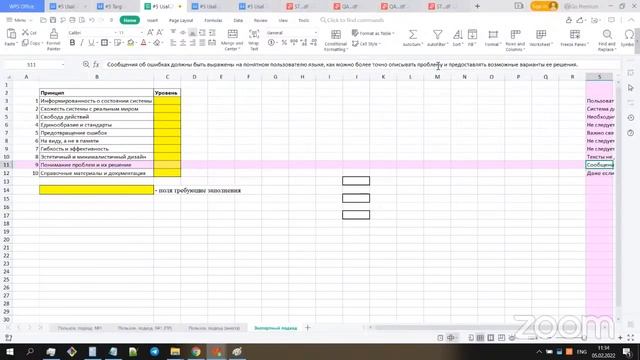Screen dimensions: 640x360
Task: Open Format as Table dropdown
Action: 373,33
